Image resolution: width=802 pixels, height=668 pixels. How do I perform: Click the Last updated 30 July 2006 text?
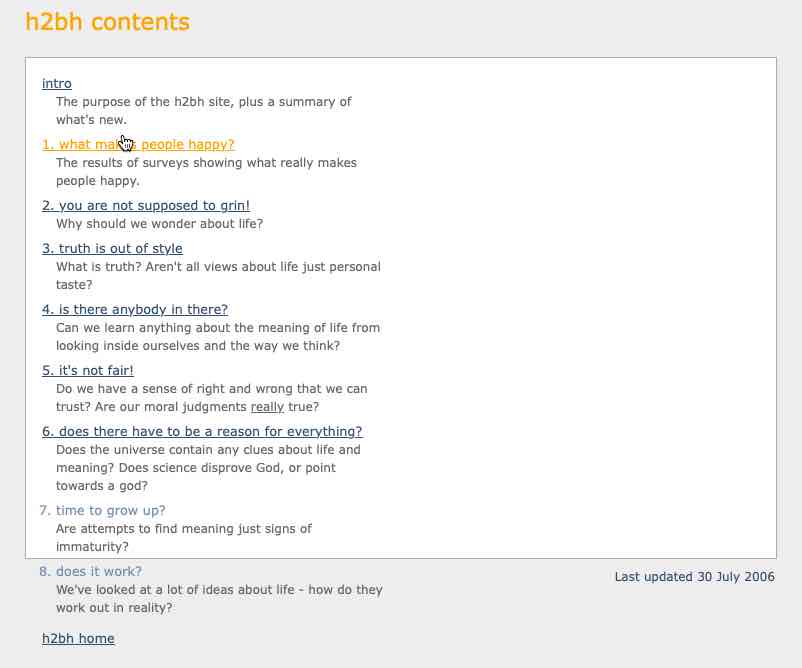[694, 577]
